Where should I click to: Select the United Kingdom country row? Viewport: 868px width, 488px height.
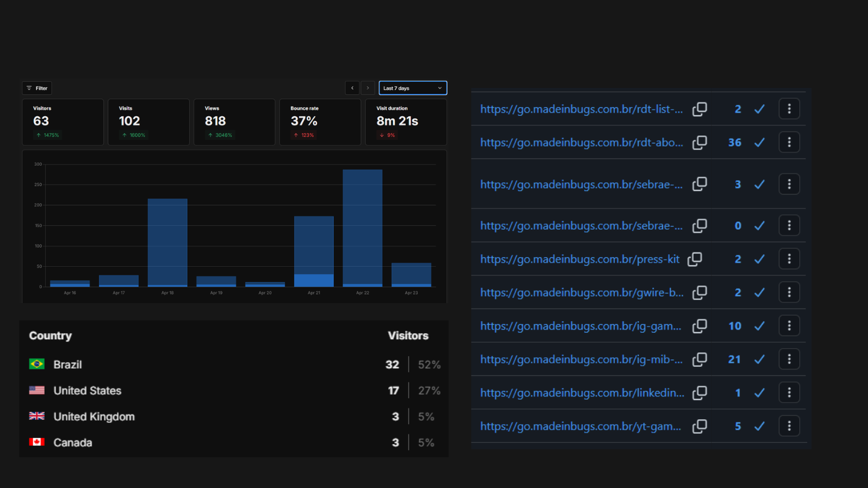tap(234, 416)
